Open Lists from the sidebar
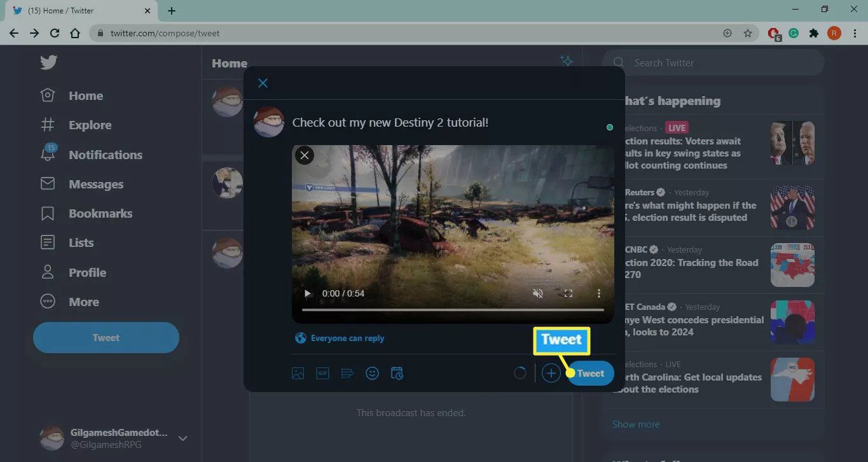Viewport: 868px width, 462px height. [x=67, y=242]
